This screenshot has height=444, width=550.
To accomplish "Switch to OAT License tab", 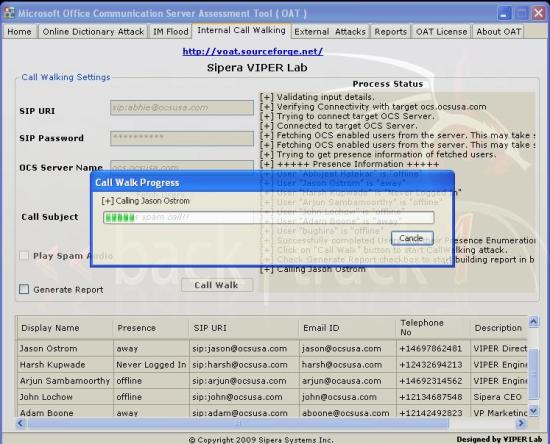I will (441, 32).
